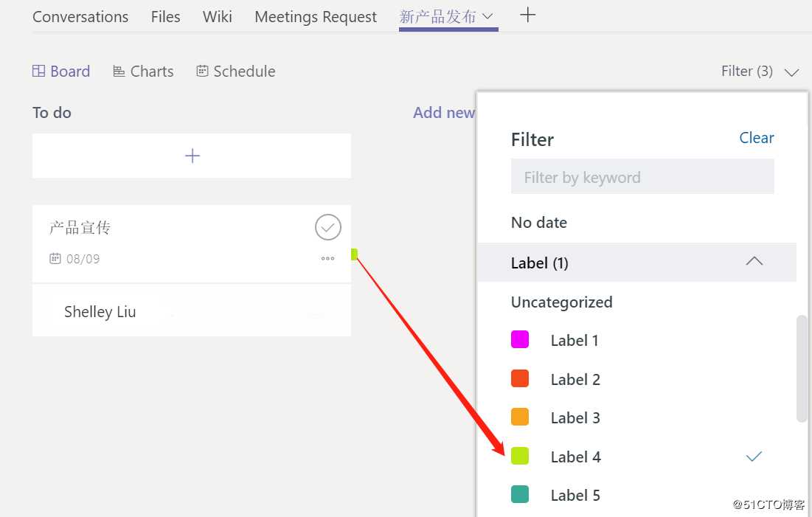Click Add new bucket link
This screenshot has height=517, width=812.
444,112
